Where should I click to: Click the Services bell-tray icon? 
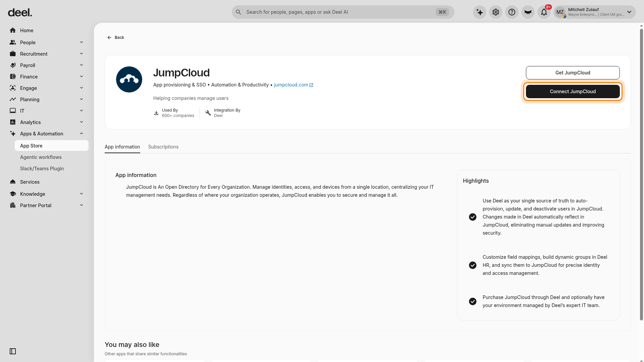[13, 182]
